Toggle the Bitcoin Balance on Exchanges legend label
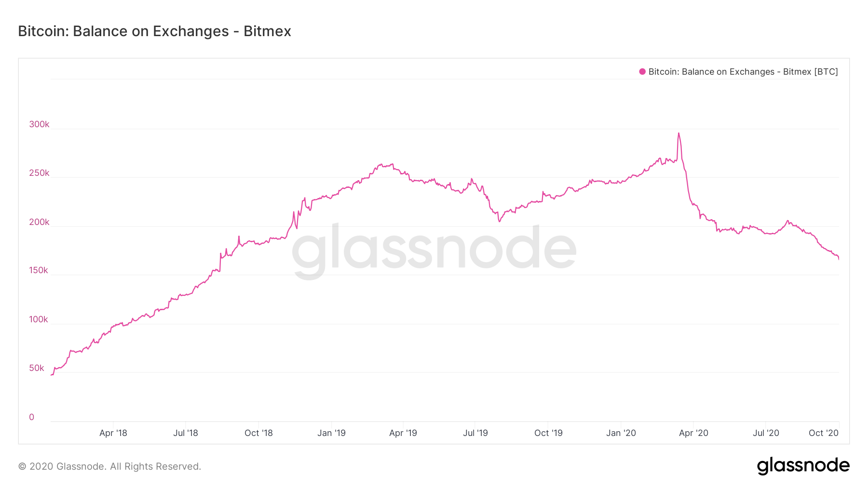 tap(743, 72)
